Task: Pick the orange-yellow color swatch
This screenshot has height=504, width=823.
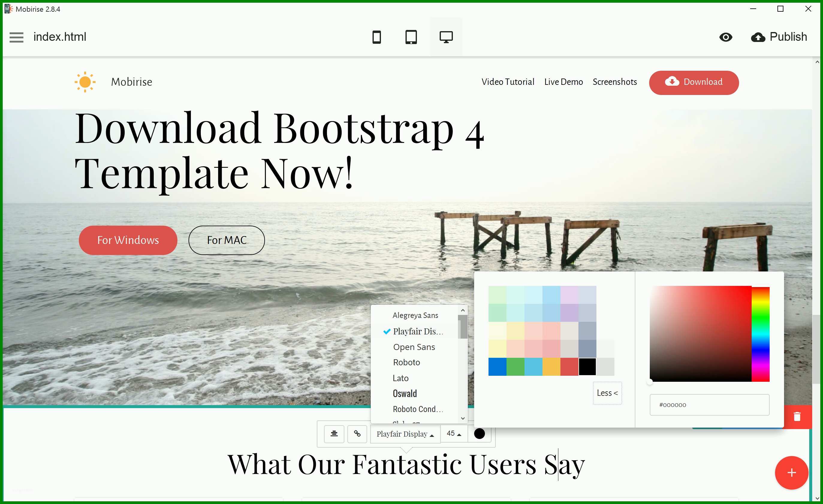Action: click(x=551, y=367)
